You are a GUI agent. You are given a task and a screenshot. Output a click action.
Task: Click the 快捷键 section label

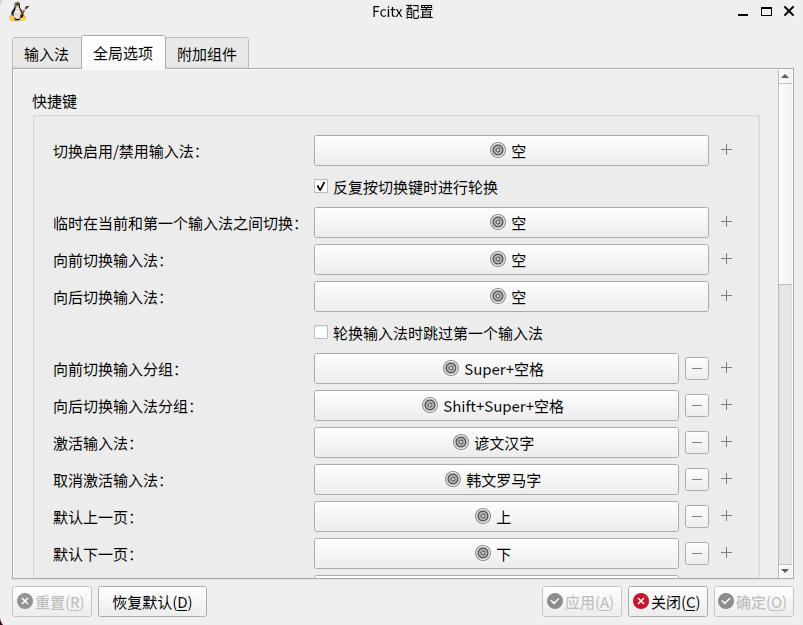(x=55, y=101)
